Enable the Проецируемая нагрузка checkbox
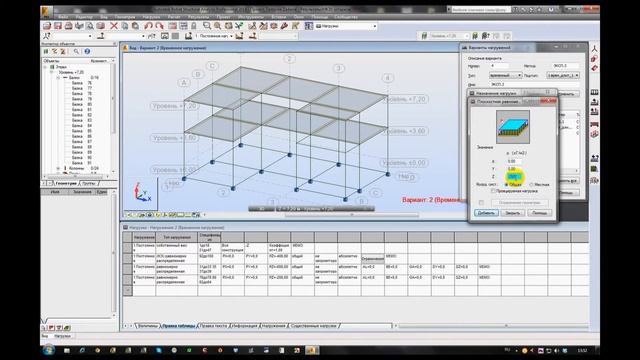Image resolution: width=640 pixels, height=360 pixels. click(x=493, y=191)
